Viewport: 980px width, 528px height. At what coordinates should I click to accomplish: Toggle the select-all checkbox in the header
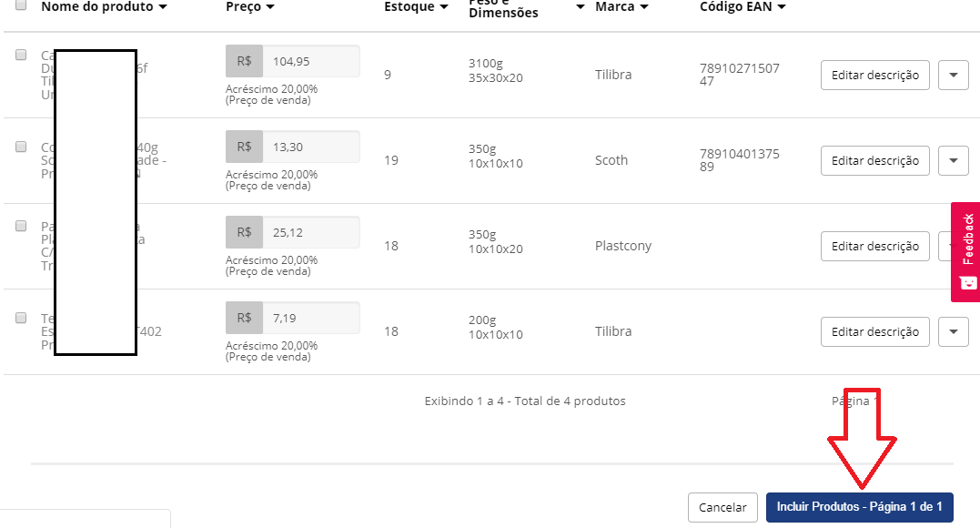(21, 5)
